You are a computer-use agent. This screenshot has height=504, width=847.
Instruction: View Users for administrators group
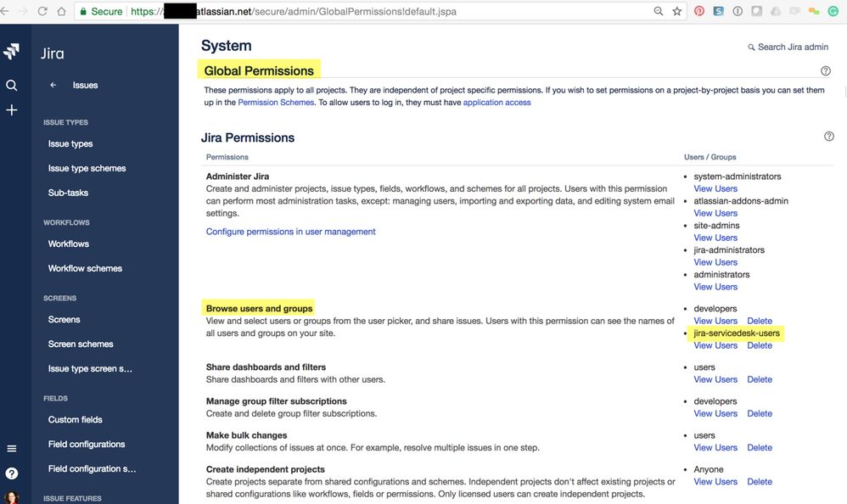pos(715,286)
